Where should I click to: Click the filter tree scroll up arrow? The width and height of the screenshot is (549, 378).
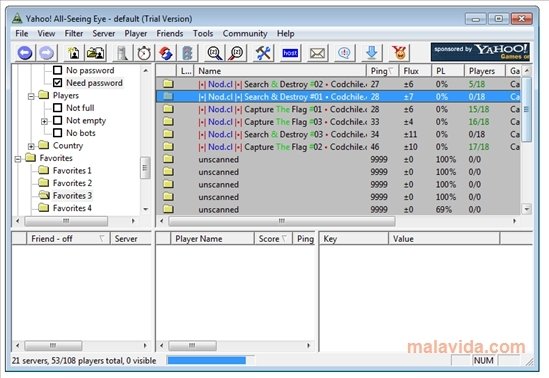pos(146,70)
